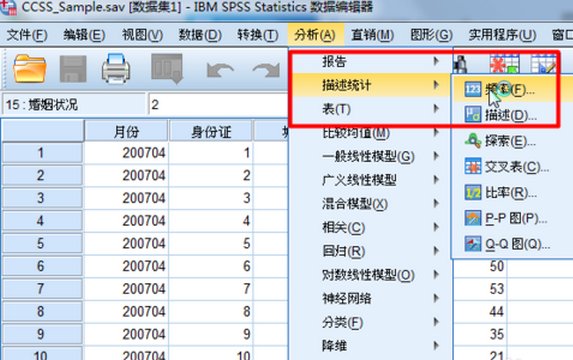
Task: Select row header 1
Action: coord(42,153)
